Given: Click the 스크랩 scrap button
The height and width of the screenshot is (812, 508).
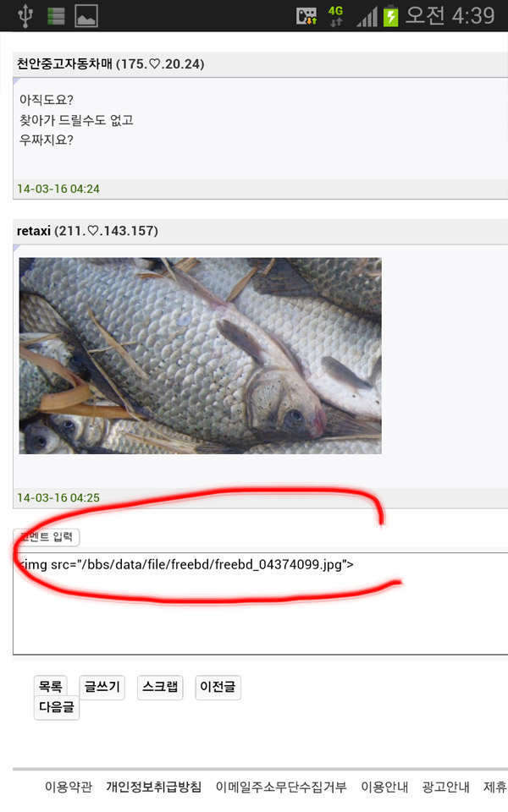Looking at the screenshot, I should [x=160, y=687].
